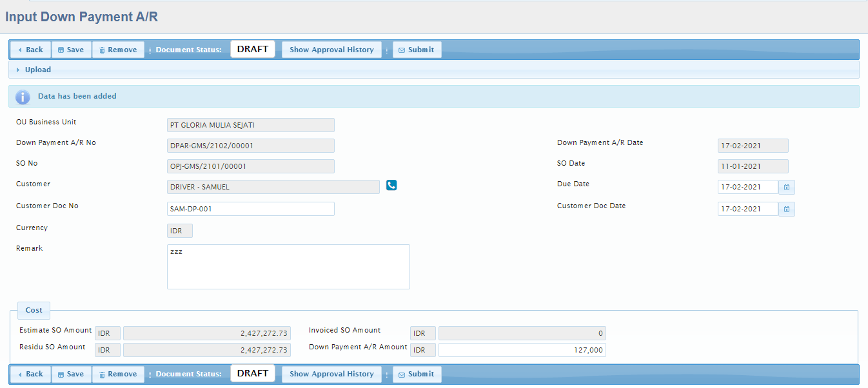Click the 'Remark' label

[x=30, y=248]
